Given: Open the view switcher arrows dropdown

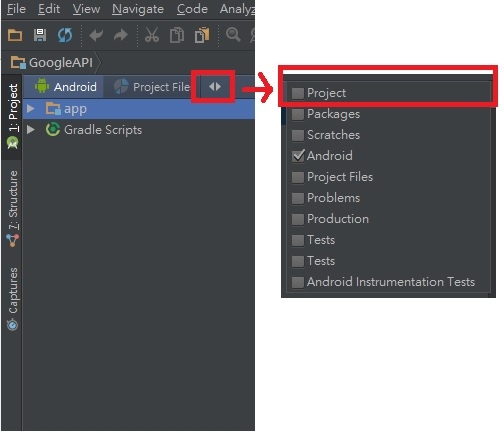Looking at the screenshot, I should [x=215, y=87].
